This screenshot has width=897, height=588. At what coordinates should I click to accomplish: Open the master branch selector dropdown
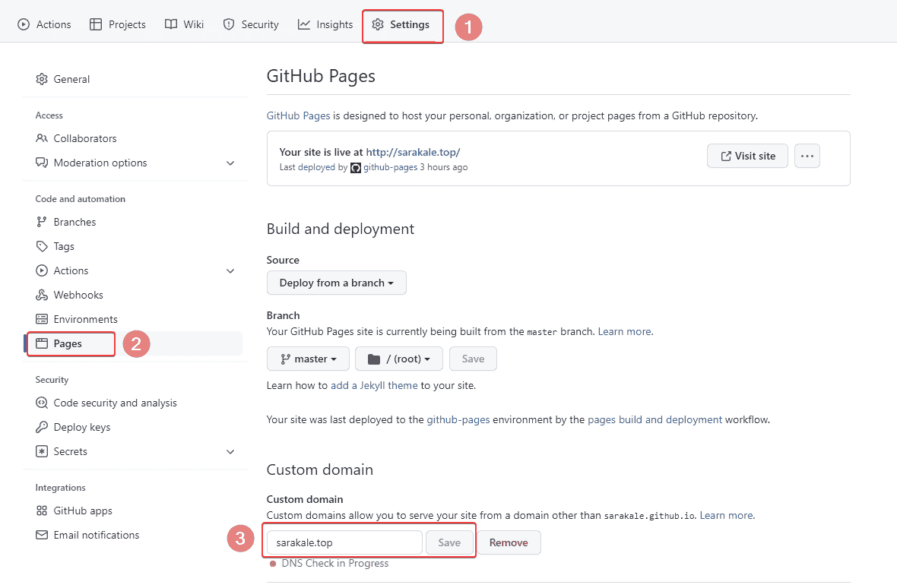[308, 359]
